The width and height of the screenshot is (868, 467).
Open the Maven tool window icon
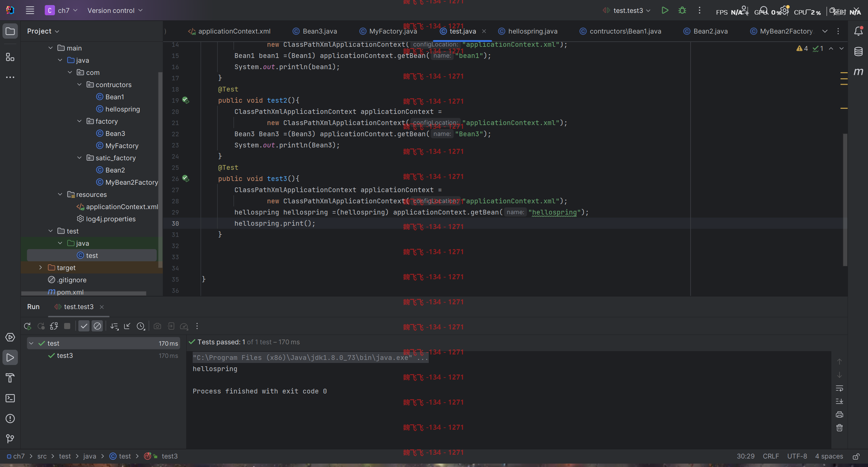coord(858,72)
